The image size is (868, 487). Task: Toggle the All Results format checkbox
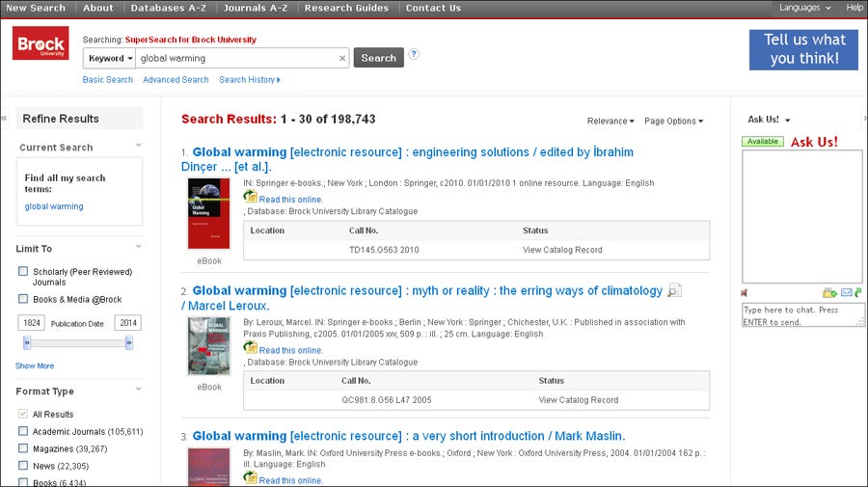pyautogui.click(x=23, y=414)
